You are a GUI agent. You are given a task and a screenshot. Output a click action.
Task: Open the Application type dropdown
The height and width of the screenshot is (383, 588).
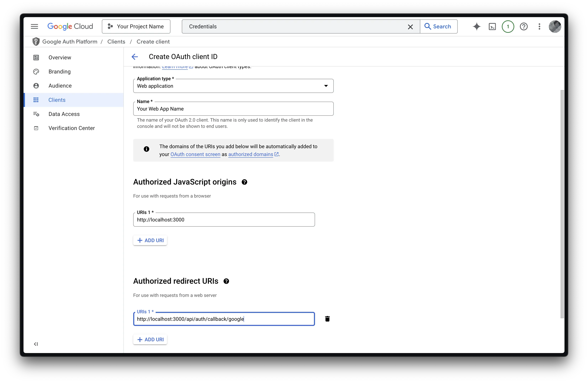click(x=233, y=86)
